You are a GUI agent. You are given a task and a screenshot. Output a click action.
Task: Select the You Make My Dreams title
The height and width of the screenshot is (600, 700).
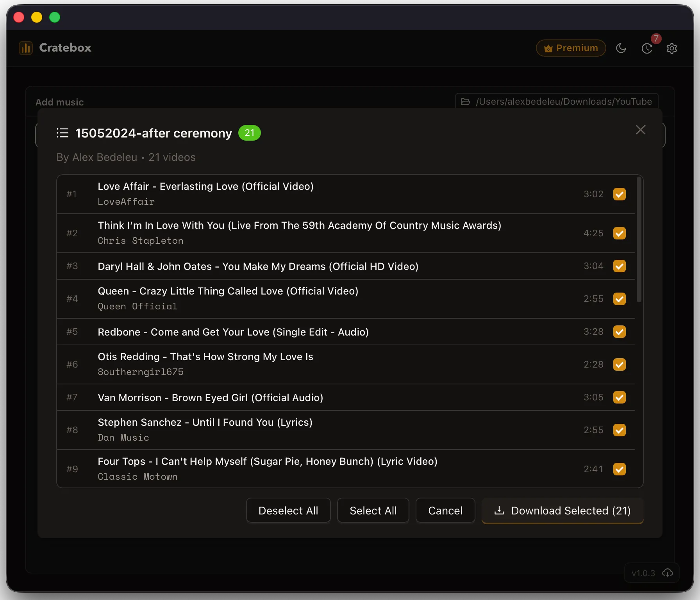(258, 266)
